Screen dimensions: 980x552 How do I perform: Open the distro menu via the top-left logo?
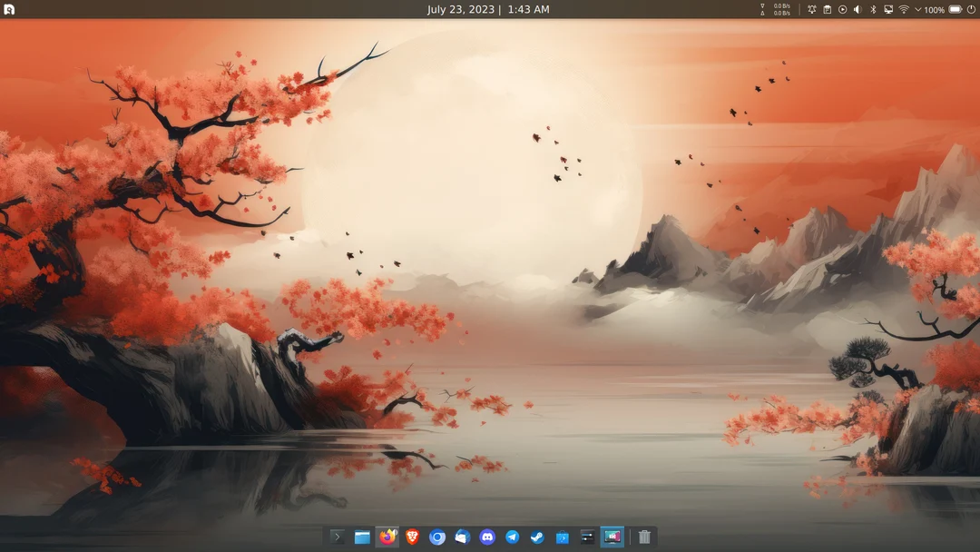pyautogui.click(x=10, y=9)
